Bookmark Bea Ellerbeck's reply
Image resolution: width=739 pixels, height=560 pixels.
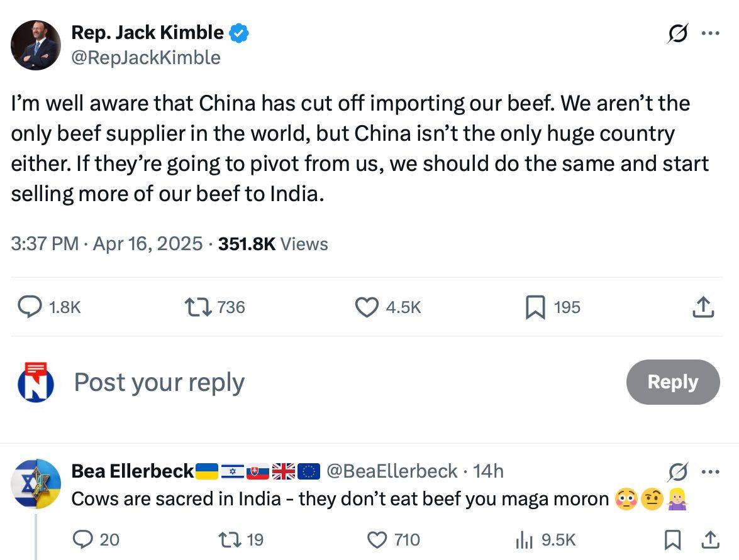(x=672, y=539)
